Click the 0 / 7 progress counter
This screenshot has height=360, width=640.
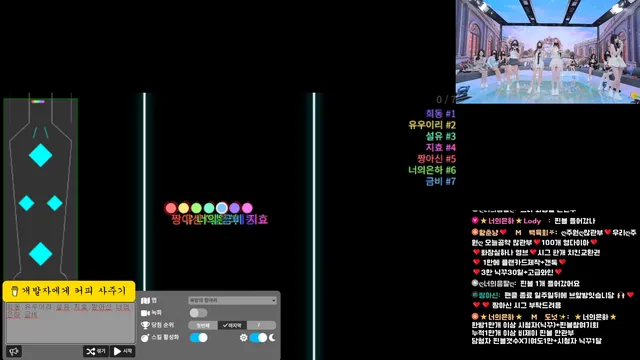pyautogui.click(x=446, y=100)
